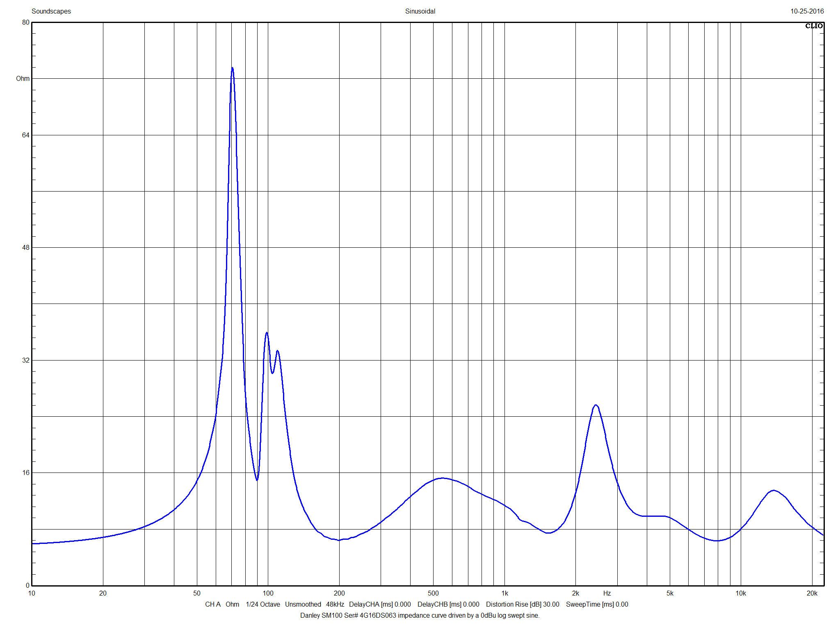Click the 2k label on frequency axis
The height and width of the screenshot is (630, 840).
point(575,593)
